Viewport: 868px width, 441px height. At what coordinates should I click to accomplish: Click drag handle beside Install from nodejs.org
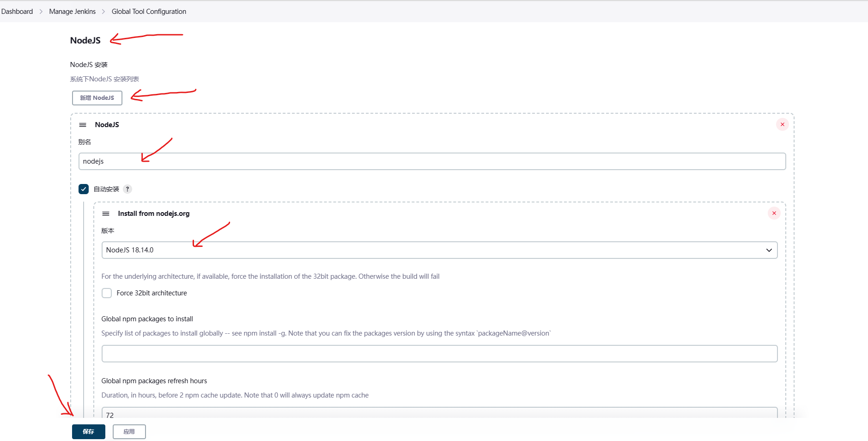(106, 214)
